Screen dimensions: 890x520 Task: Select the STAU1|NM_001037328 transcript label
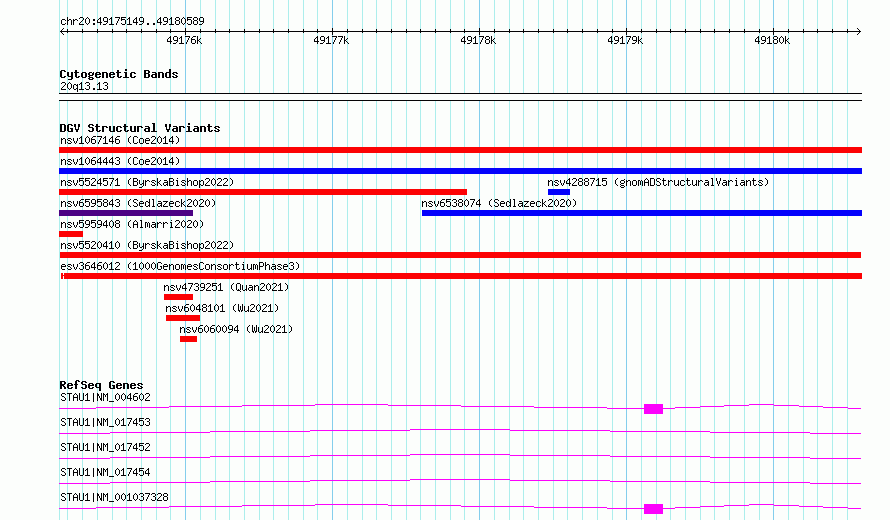pyautogui.click(x=114, y=497)
